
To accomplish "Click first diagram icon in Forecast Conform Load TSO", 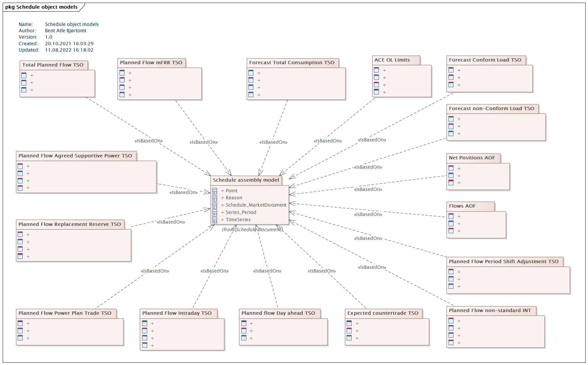I will point(451,70).
